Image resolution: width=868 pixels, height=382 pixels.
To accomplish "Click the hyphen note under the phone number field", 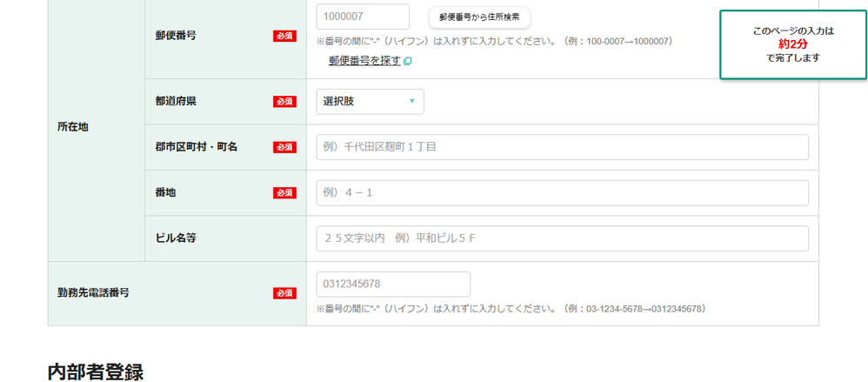I will coord(511,308).
